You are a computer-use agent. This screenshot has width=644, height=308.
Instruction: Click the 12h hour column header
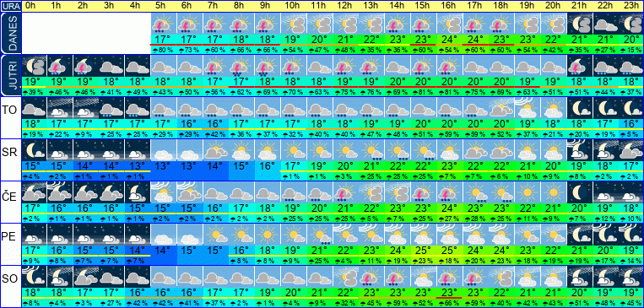tap(346, 6)
